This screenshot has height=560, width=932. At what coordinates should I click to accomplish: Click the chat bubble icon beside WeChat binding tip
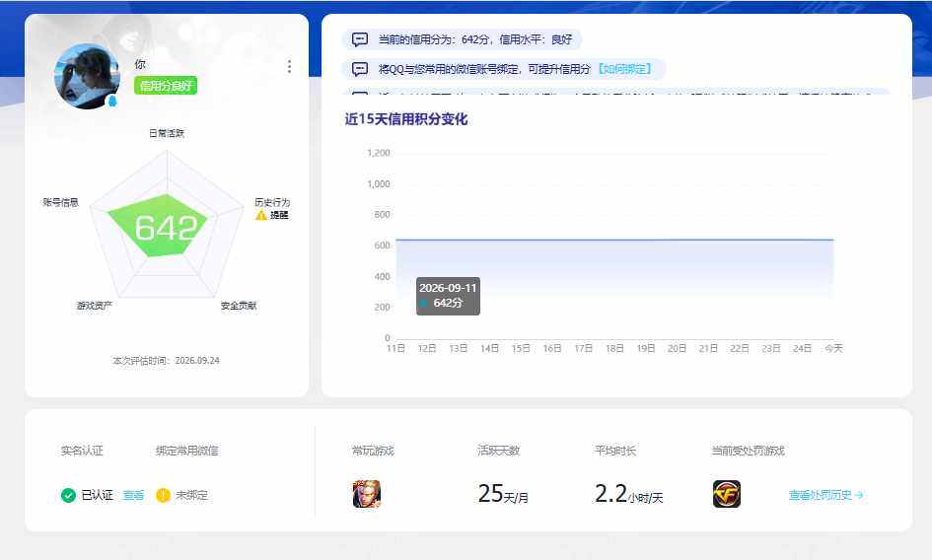[360, 69]
